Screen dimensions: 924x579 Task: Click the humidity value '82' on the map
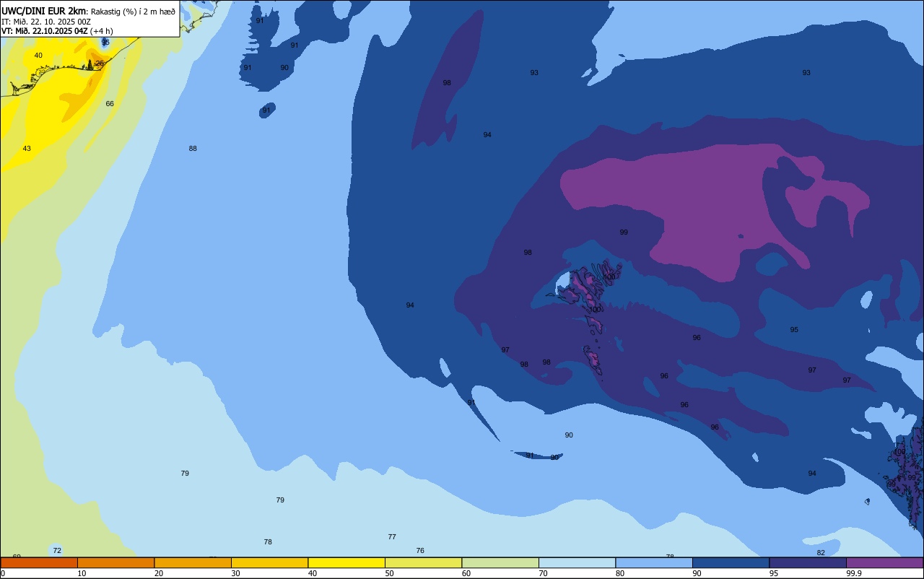point(821,553)
